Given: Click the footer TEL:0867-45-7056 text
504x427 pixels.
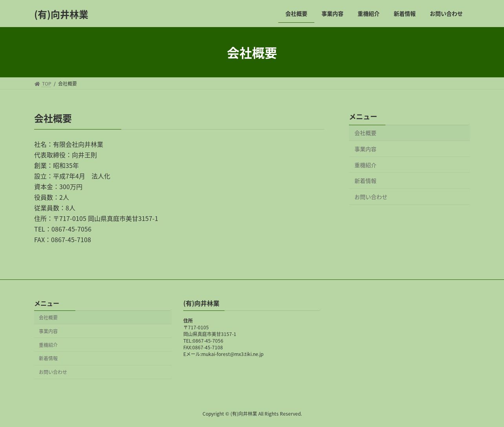Looking at the screenshot, I should click(203, 341).
